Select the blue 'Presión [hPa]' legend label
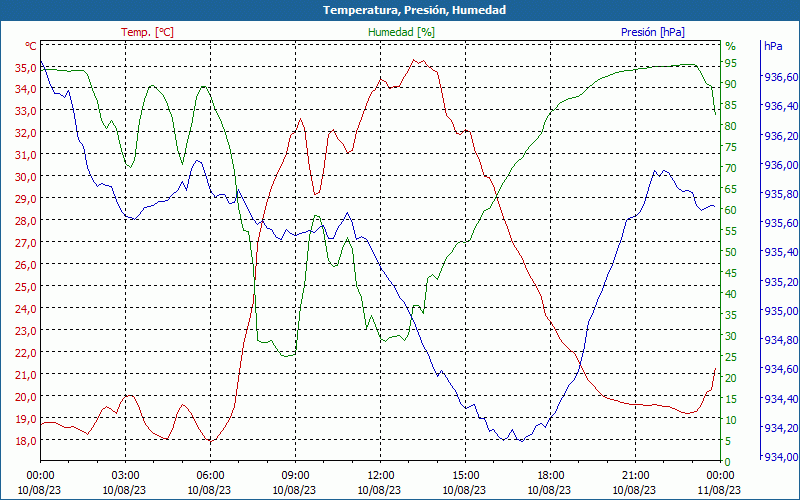This screenshot has height=500, width=800. [653, 32]
